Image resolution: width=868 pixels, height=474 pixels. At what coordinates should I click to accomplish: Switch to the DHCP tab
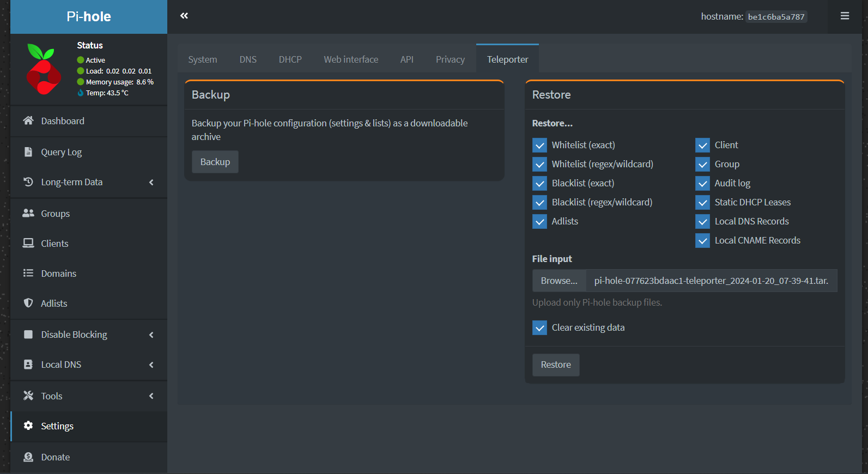290,59
